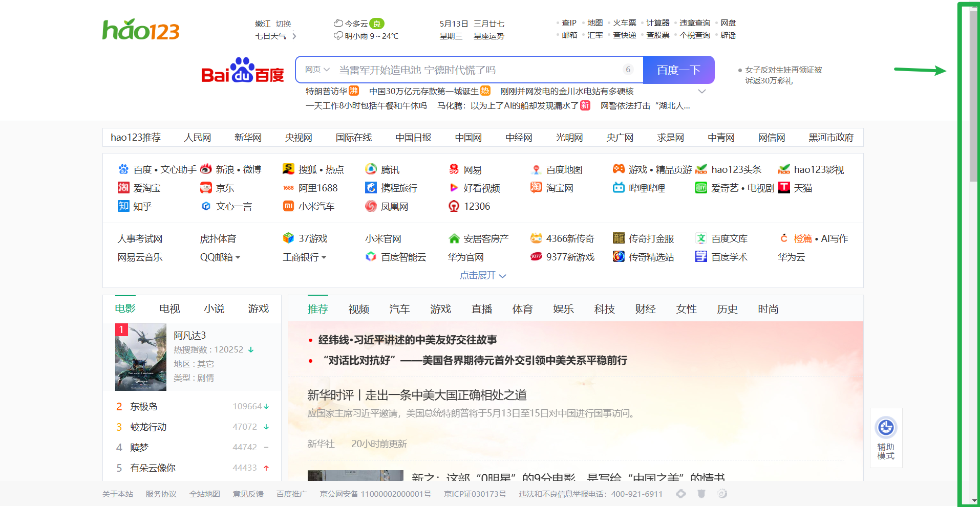Click the 阿凡达3 movie poster
Screen dimensions: 980x507
[141, 357]
